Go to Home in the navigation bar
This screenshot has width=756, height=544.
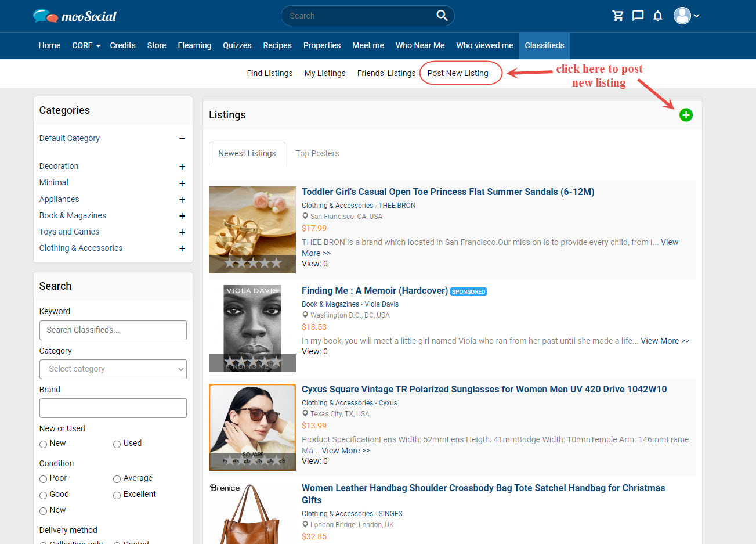click(49, 45)
